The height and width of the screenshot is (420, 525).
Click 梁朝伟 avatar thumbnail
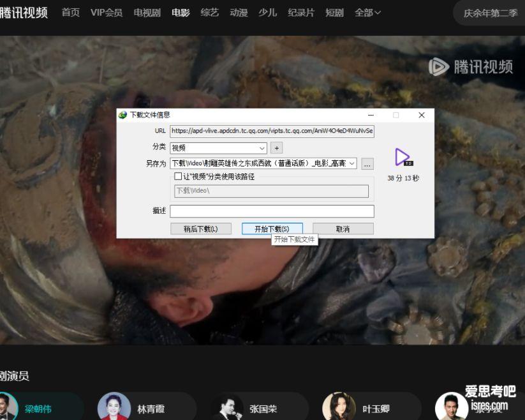8,407
